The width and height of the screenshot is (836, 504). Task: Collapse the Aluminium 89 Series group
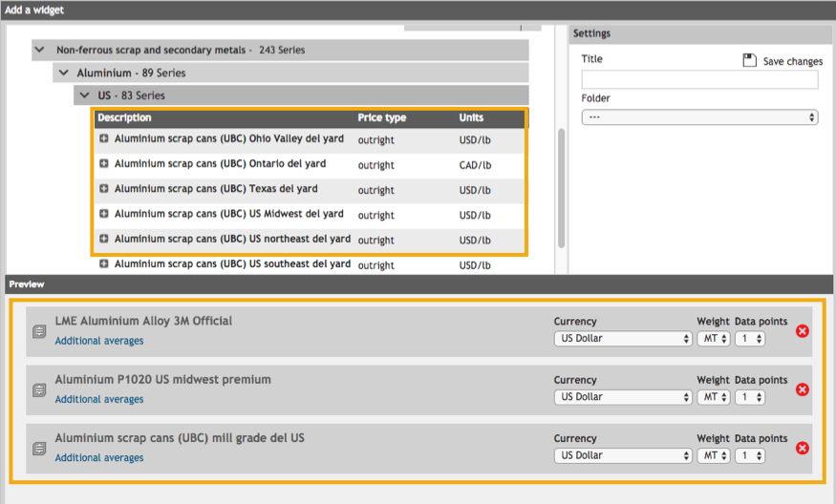click(x=63, y=73)
